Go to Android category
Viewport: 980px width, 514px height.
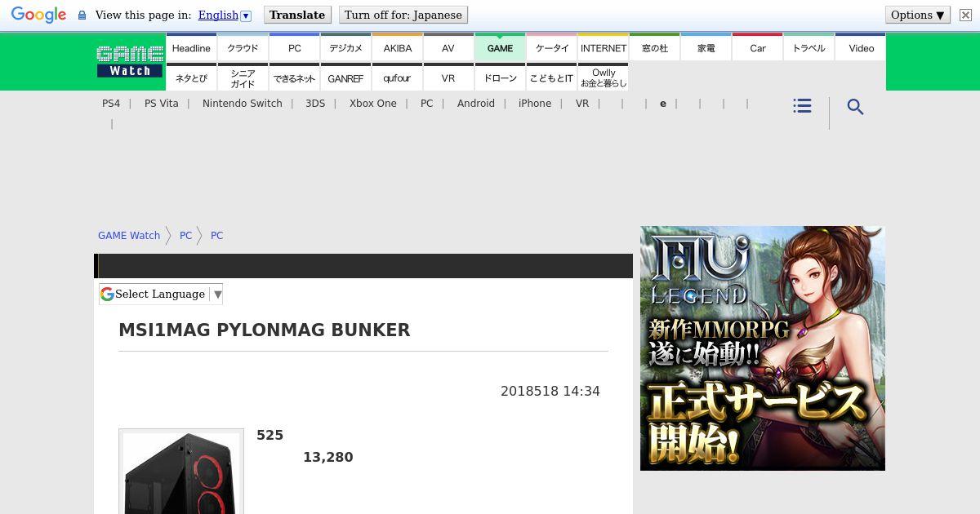pyautogui.click(x=476, y=104)
